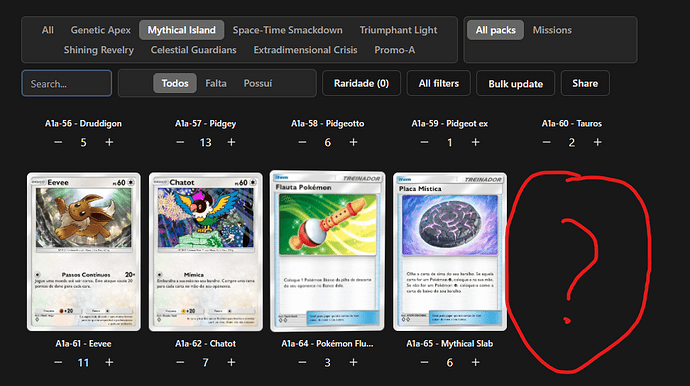Screen dimensions: 690x386
Task: Click the A1a-64 - Pokémon Flu... label
Action: 327,344
